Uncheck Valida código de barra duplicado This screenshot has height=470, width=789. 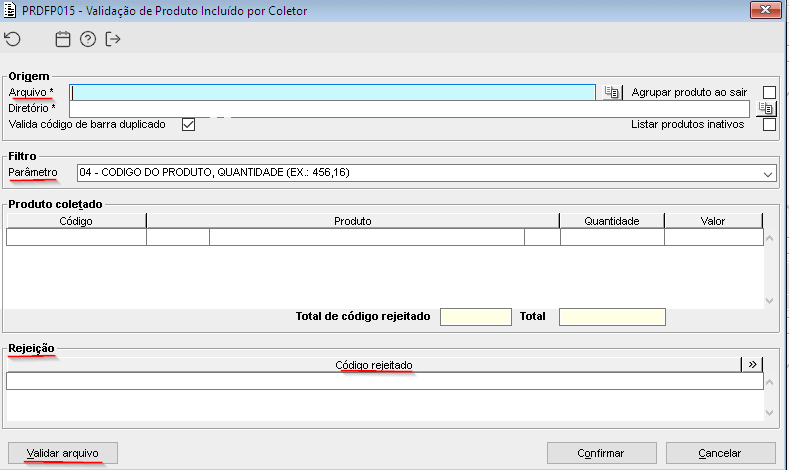click(188, 124)
